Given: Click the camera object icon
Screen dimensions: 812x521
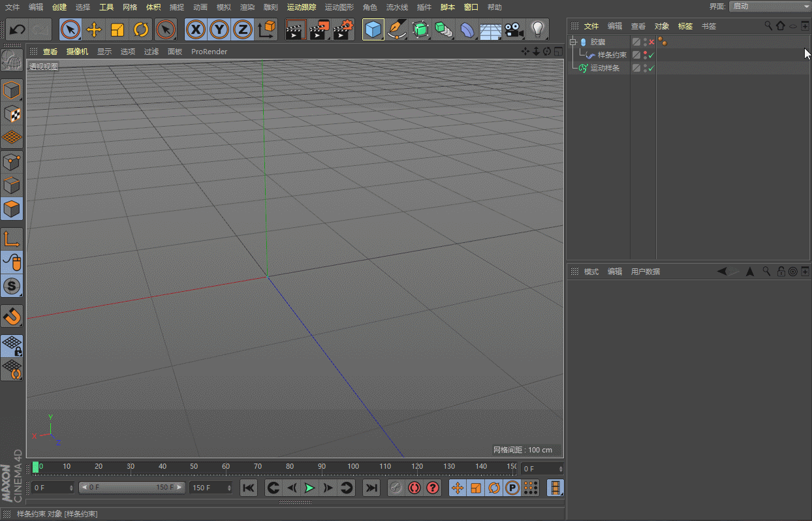Looking at the screenshot, I should pyautogui.click(x=514, y=29).
